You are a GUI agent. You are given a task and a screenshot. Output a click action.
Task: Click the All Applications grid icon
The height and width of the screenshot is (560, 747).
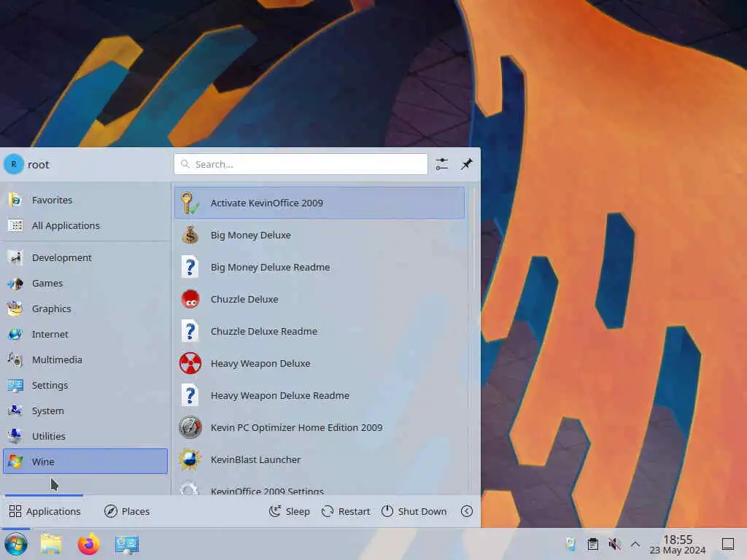15,225
